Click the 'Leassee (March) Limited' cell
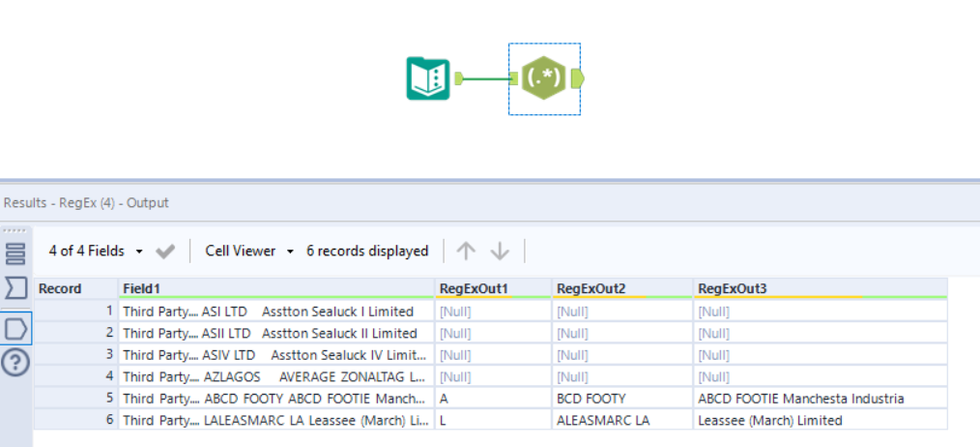Viewport: 980px width, 447px height. [820, 420]
